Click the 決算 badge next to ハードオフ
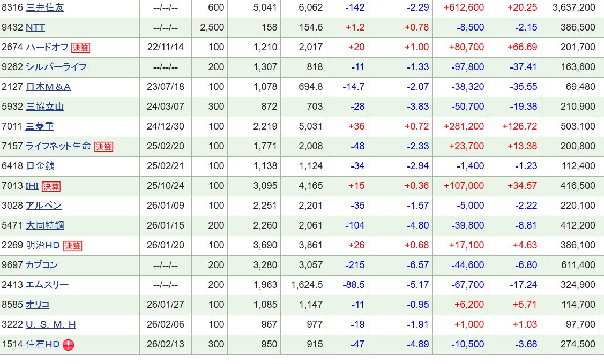 [x=80, y=48]
